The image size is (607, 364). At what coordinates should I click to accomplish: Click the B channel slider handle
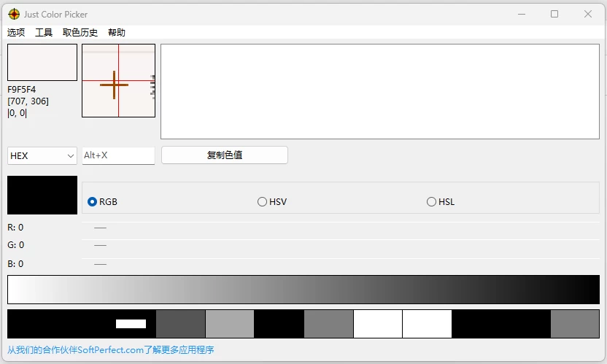point(100,264)
